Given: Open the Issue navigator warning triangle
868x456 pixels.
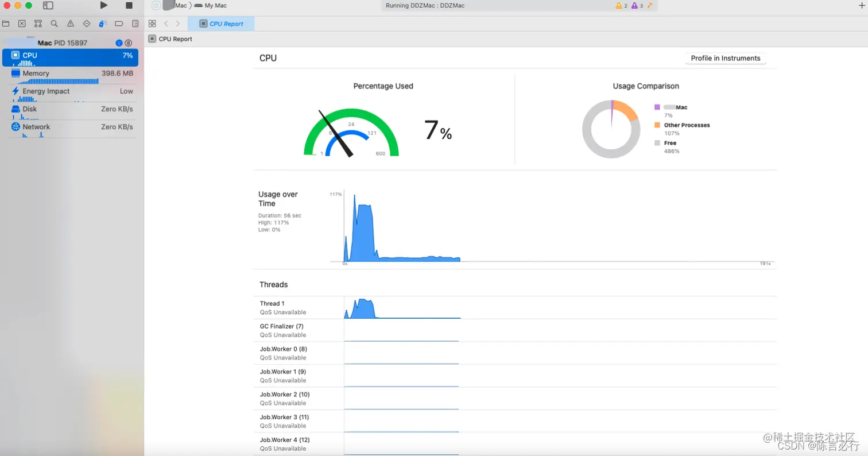Looking at the screenshot, I should [x=70, y=24].
